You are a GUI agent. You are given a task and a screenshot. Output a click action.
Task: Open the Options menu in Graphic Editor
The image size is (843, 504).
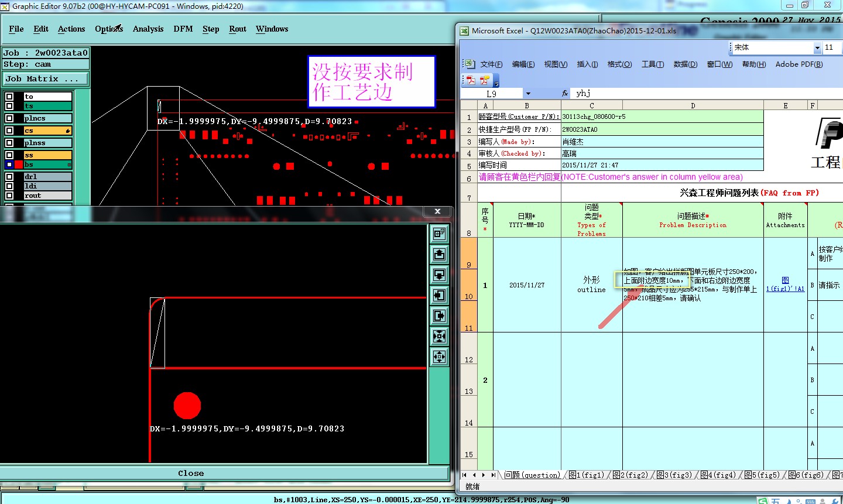[x=109, y=29]
